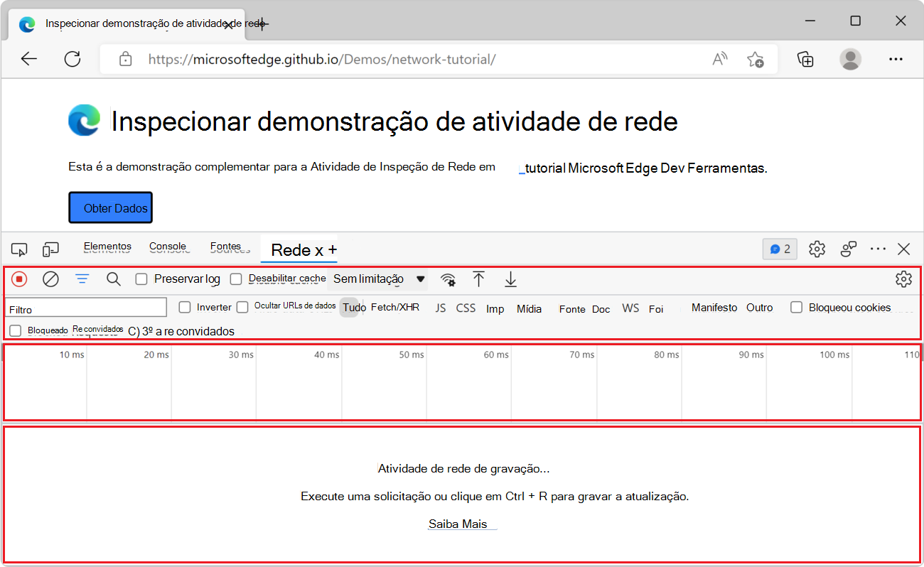Filter requests by WS

630,308
